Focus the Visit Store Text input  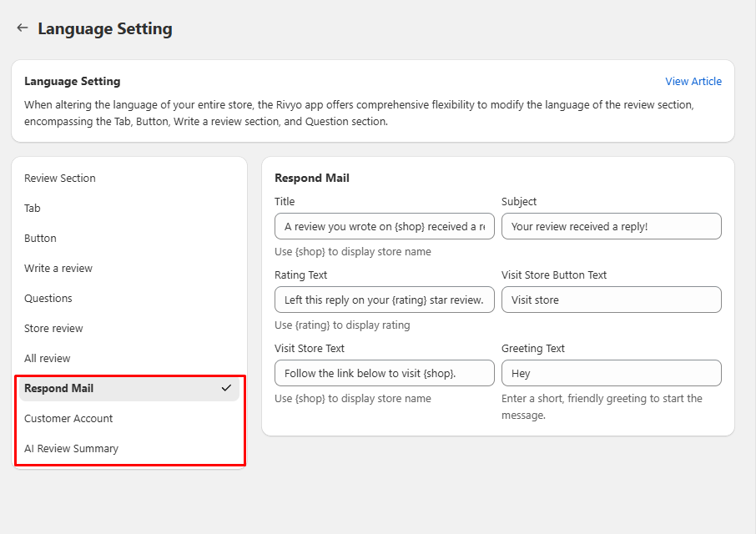tap(384, 373)
